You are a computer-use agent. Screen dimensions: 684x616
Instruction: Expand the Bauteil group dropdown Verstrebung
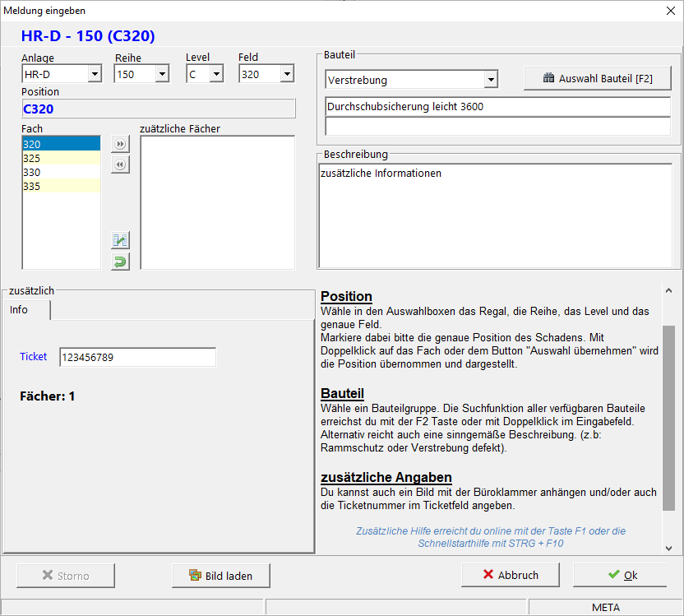(491, 81)
